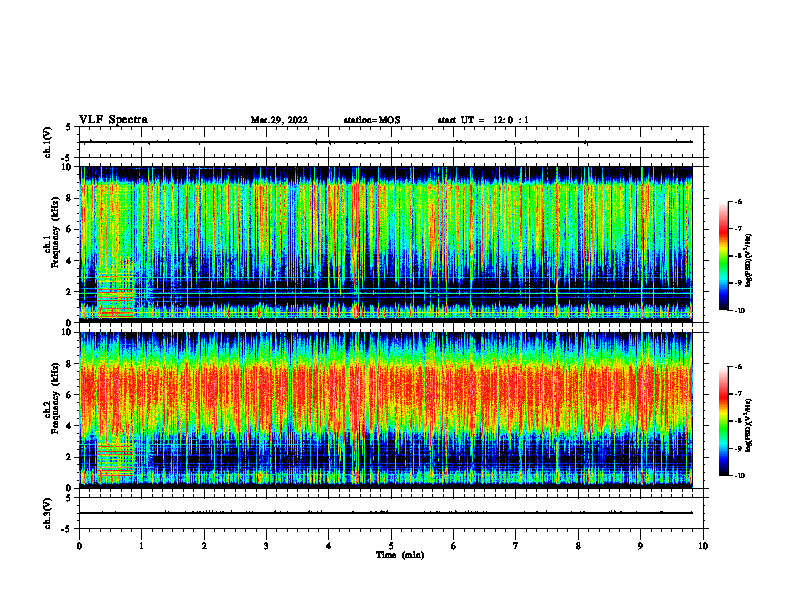This screenshot has height=612, width=792.
Task: Click time axis tick label "4"
Action: point(329,546)
